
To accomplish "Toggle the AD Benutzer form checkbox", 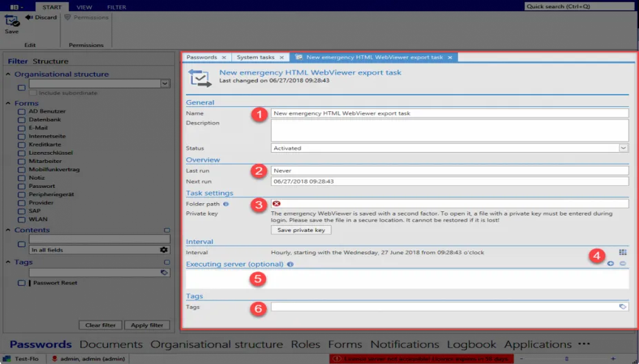I will tap(21, 111).
